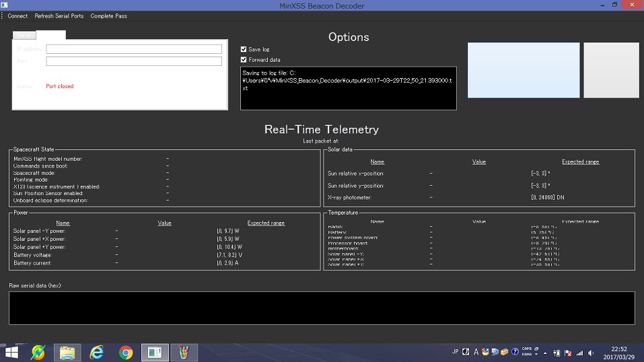Click Commands since boot label

tap(40, 166)
